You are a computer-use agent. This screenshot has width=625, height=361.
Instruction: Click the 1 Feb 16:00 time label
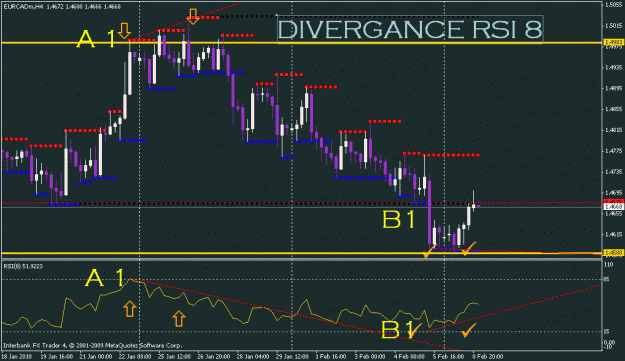(x=331, y=356)
